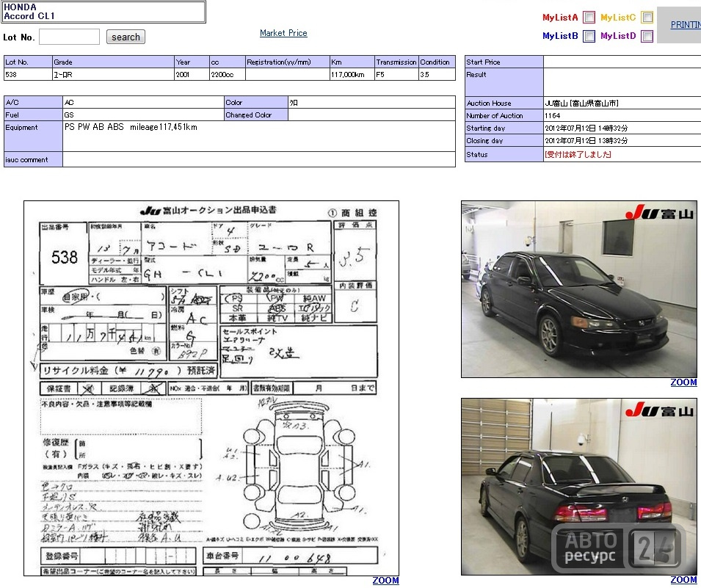Open ZOOM link under auction sheet
Screen dimensions: 701x588
385,581
